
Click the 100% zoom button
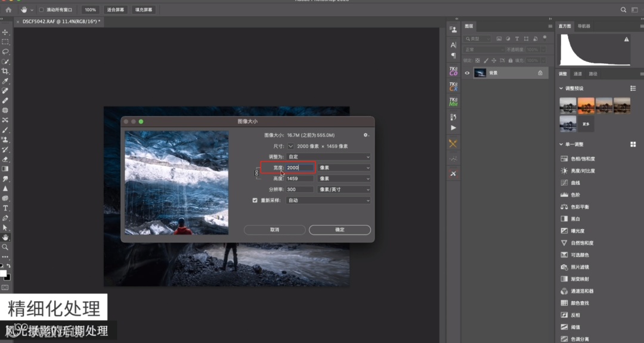91,10
